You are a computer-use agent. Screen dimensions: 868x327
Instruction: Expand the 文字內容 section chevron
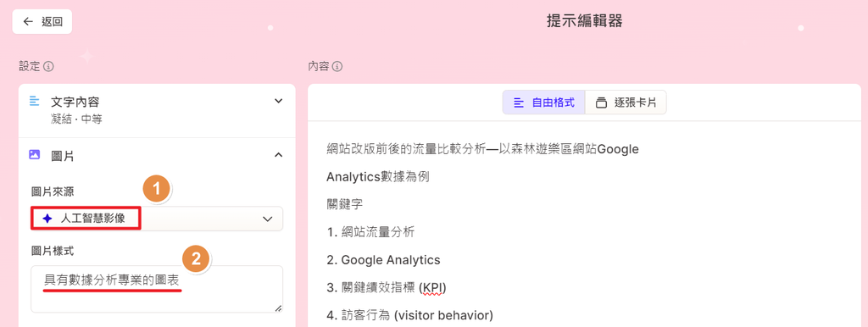click(x=278, y=102)
